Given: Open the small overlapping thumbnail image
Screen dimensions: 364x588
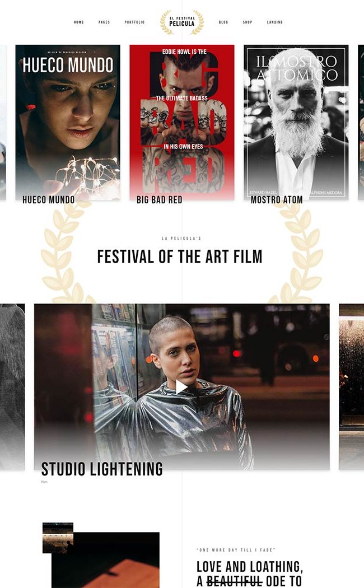Looking at the screenshot, I should pos(58,538).
